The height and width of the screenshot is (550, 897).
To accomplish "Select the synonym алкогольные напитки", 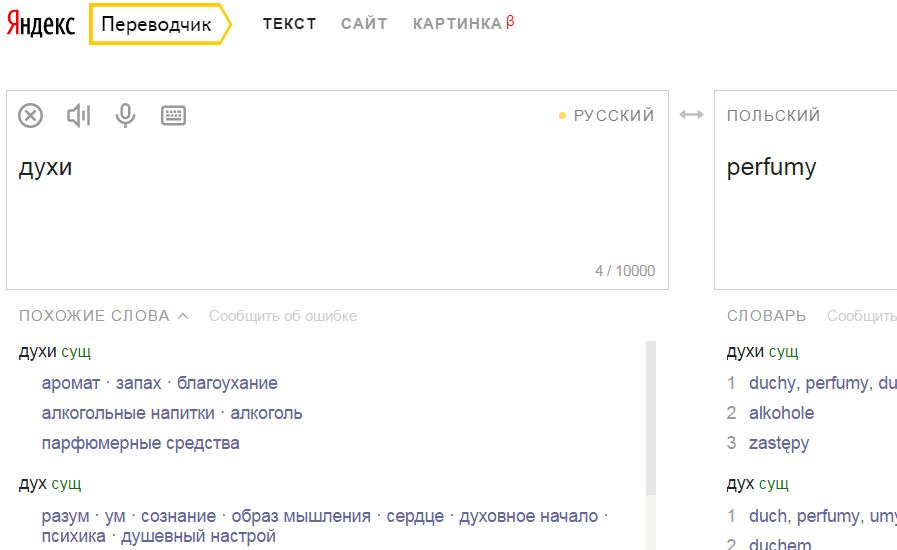I will tap(128, 413).
